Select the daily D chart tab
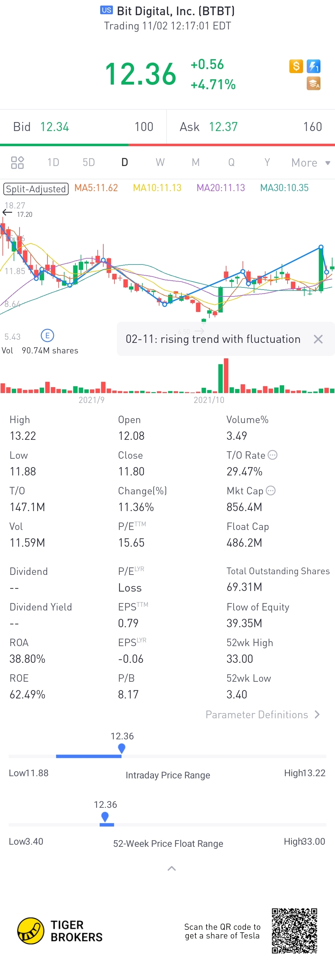The width and height of the screenshot is (335, 980). (x=124, y=162)
